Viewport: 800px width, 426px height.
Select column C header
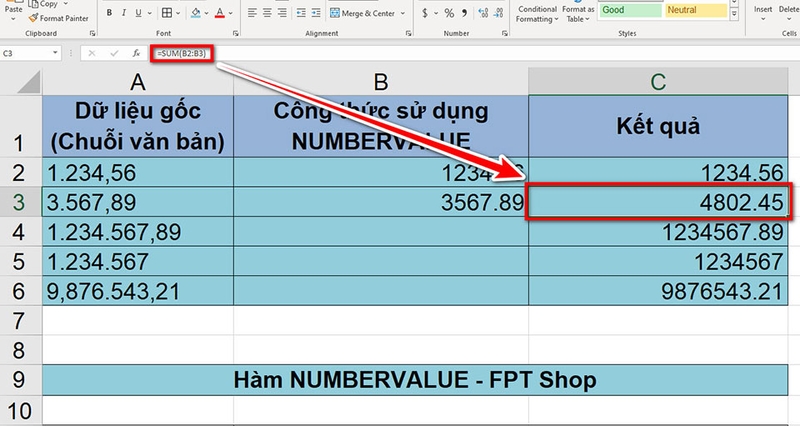[x=658, y=82]
